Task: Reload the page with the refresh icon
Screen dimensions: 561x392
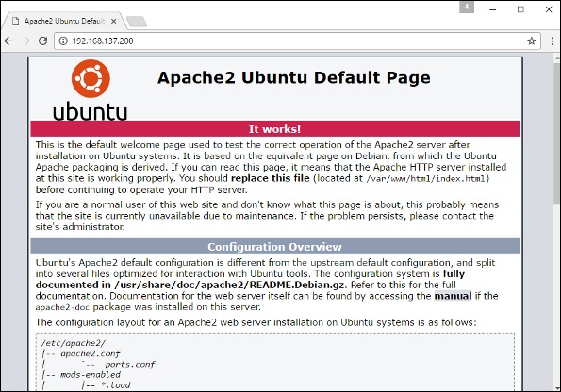Action: pyautogui.click(x=43, y=41)
